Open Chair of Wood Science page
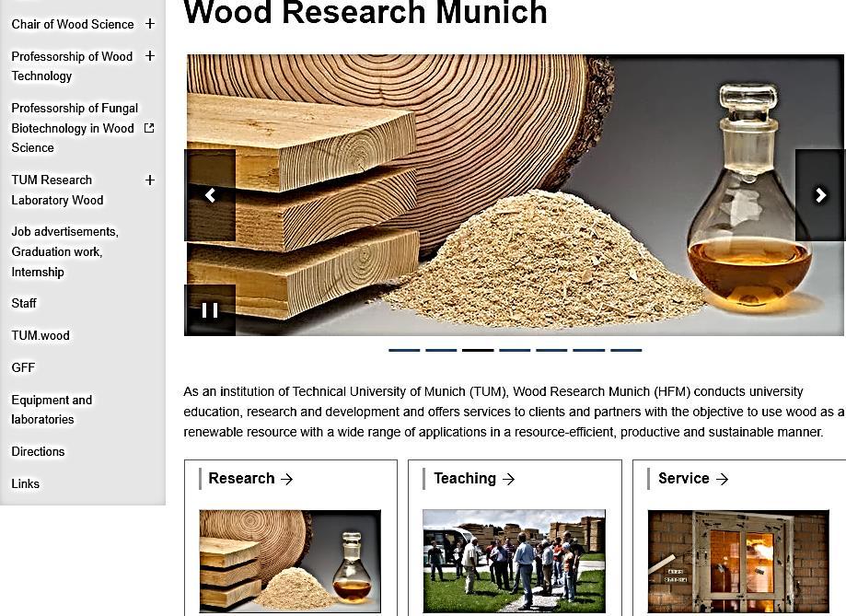The width and height of the screenshot is (846, 616). click(x=73, y=24)
